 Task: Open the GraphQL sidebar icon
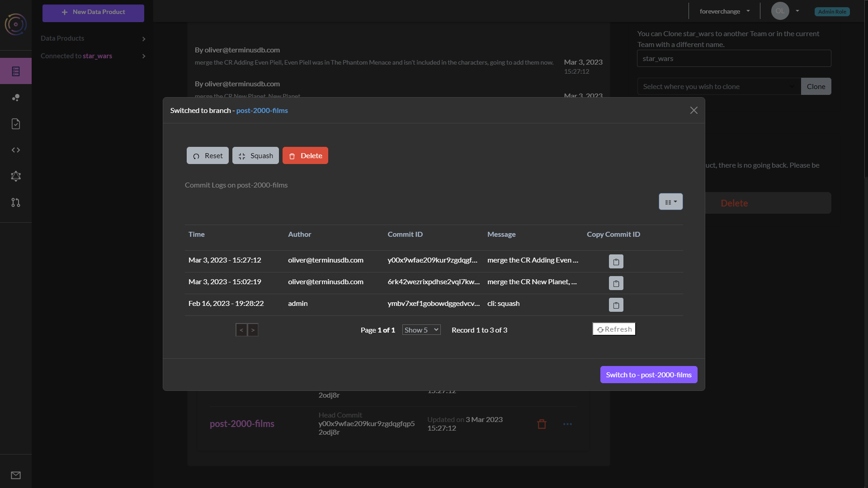click(x=16, y=176)
